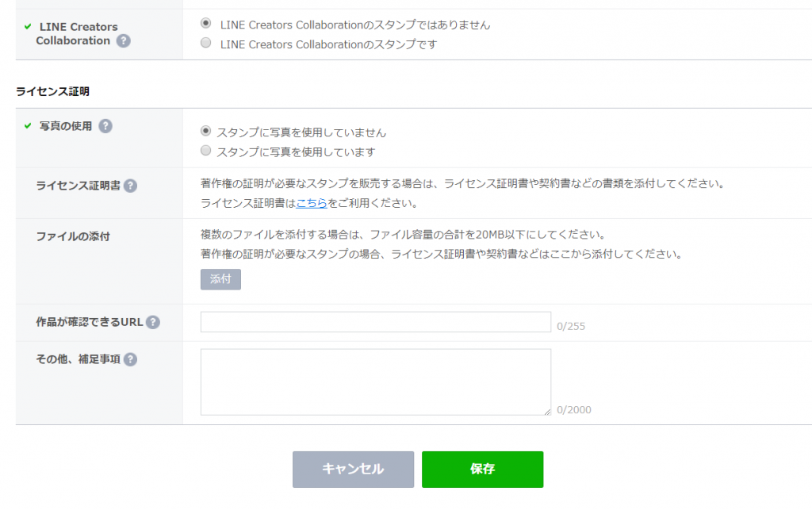Click into the その他、補足事項 text area
Image resolution: width=812 pixels, height=510 pixels.
pyautogui.click(x=375, y=382)
